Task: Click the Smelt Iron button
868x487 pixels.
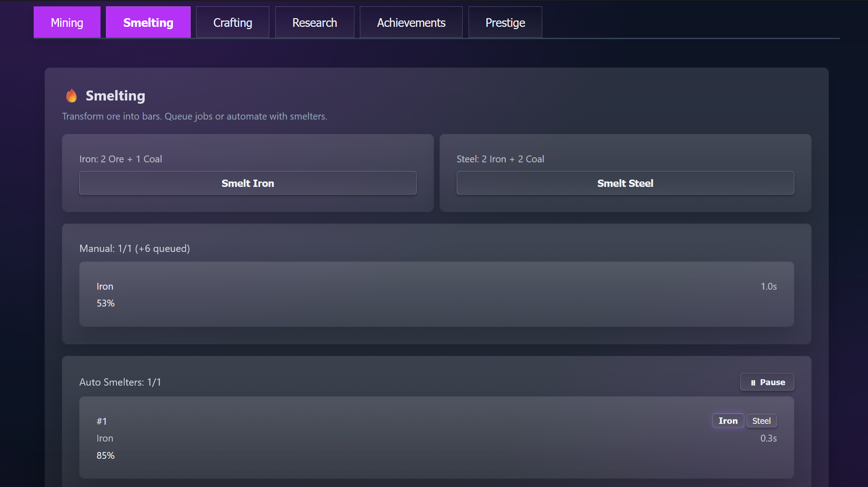Action: coord(248,183)
